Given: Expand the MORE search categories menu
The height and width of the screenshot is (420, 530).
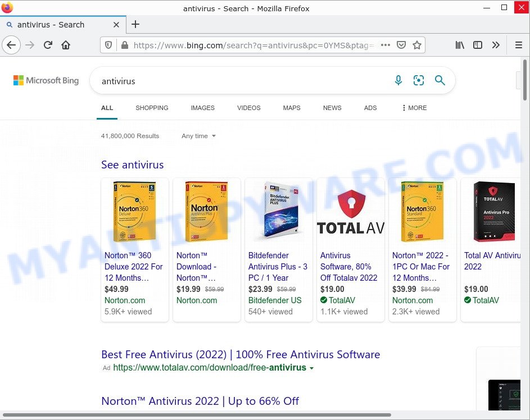Looking at the screenshot, I should coord(414,108).
